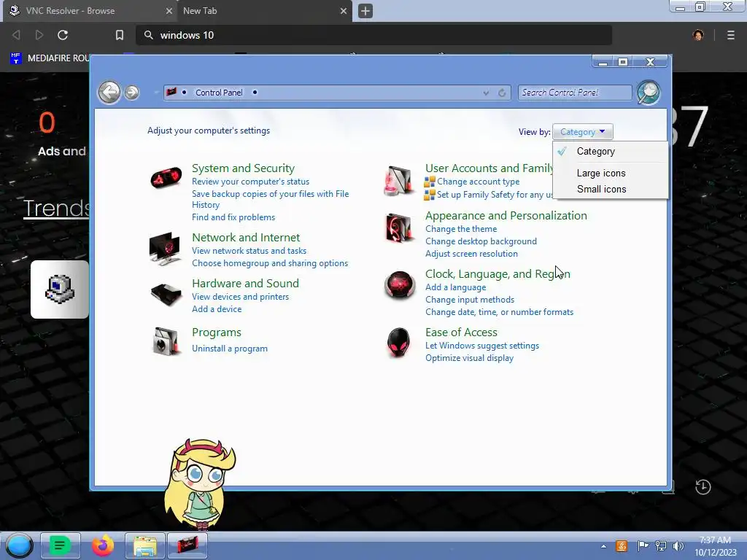Viewport: 747px width, 560px height.
Task: Click the Control Panel search magnifier icon
Action: 649,93
